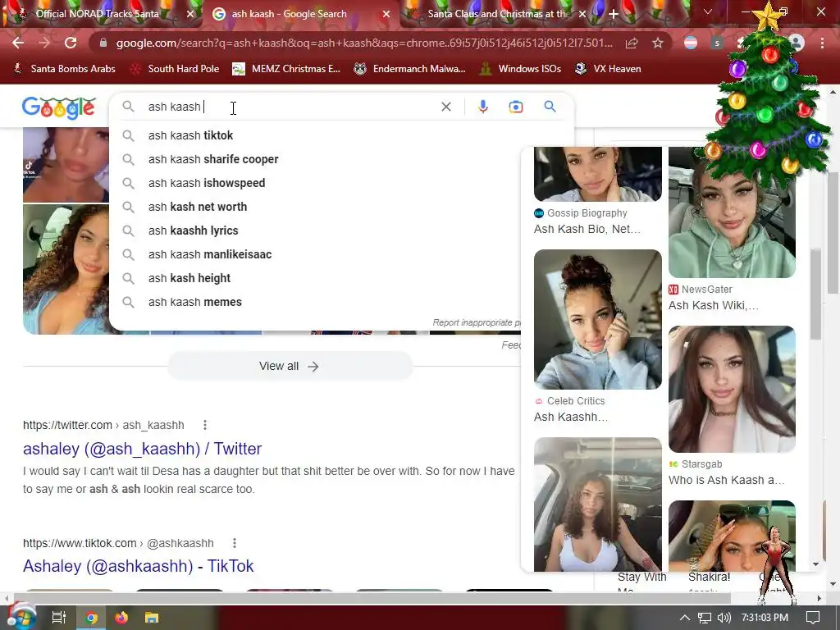This screenshot has height=630, width=840.
Task: Open the TikTok image thumbnail at left
Action: 66,165
